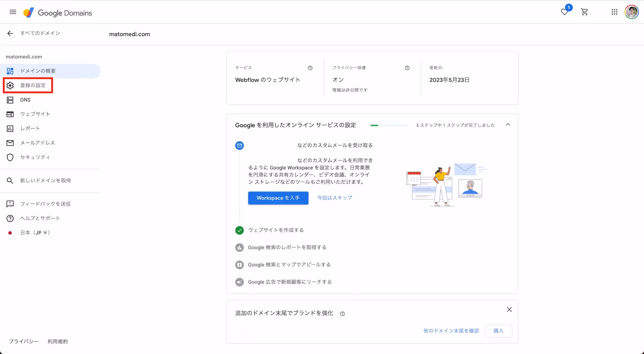Open the shopping cart
This screenshot has width=644, height=354.
click(584, 12)
